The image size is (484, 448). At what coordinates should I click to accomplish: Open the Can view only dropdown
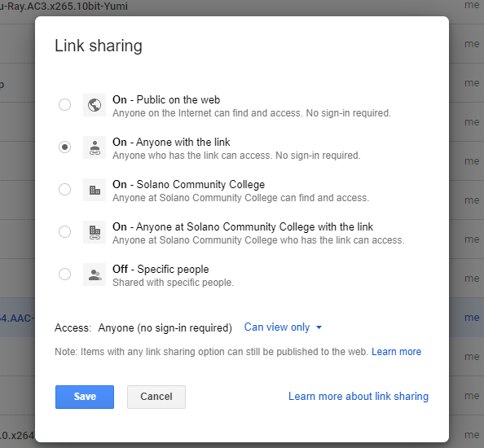point(283,327)
